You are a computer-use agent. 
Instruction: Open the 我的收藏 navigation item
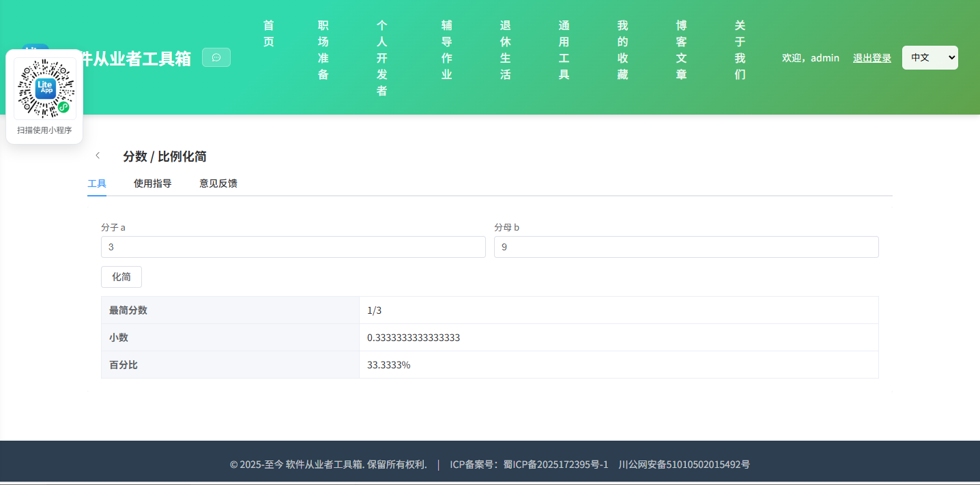point(623,50)
